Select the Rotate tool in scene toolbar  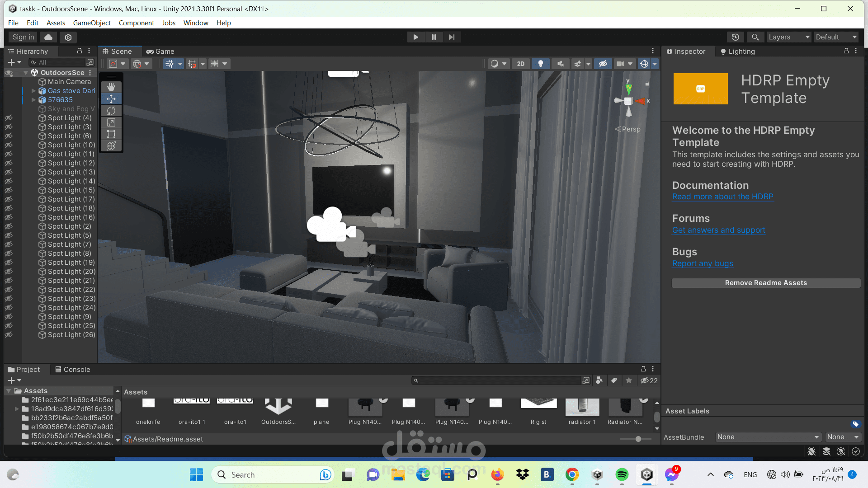[x=111, y=111]
